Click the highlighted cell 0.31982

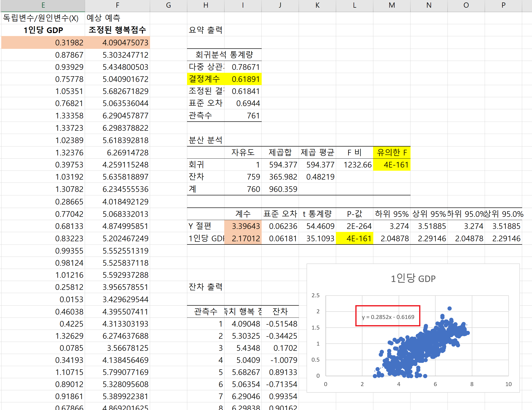(43, 42)
